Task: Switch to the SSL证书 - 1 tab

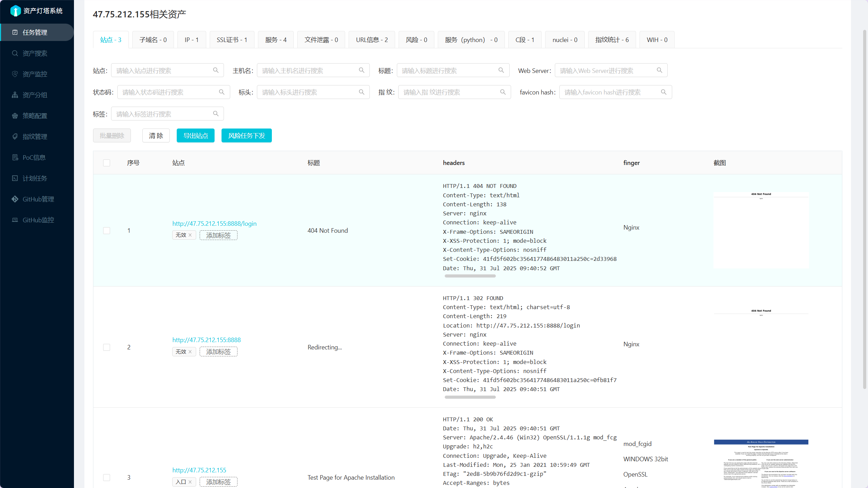Action: click(232, 40)
